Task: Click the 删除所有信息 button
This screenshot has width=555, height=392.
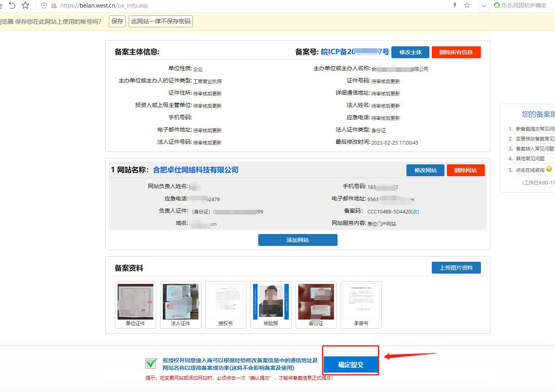Action: coord(456,52)
